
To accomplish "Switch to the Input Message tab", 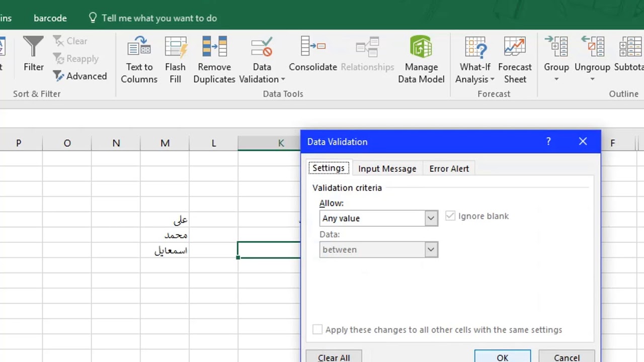I will click(x=387, y=169).
